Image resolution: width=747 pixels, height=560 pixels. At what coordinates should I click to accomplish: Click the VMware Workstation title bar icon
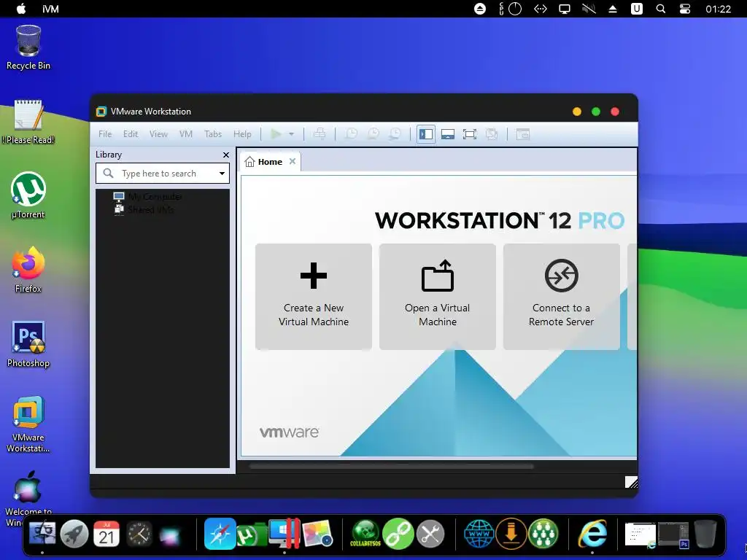[x=101, y=112]
